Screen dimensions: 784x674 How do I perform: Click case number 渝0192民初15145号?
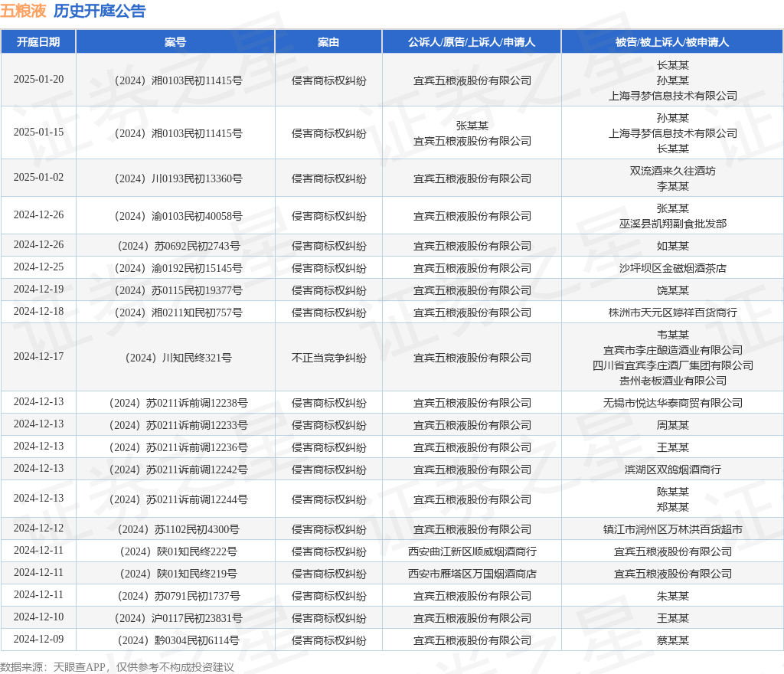click(178, 268)
